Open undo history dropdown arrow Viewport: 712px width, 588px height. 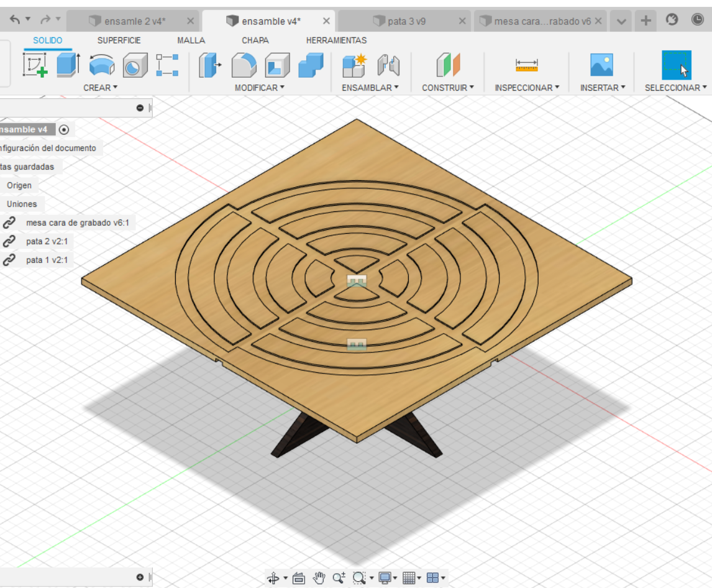click(x=28, y=19)
